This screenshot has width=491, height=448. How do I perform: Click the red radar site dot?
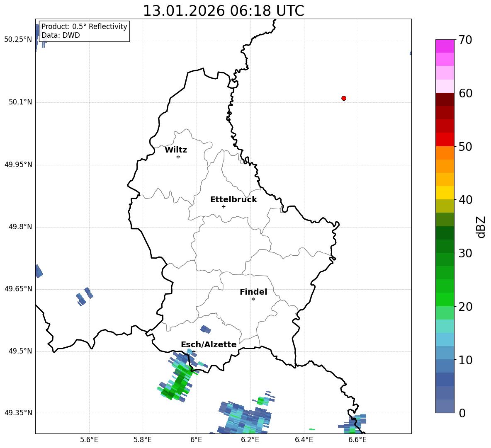click(x=344, y=98)
